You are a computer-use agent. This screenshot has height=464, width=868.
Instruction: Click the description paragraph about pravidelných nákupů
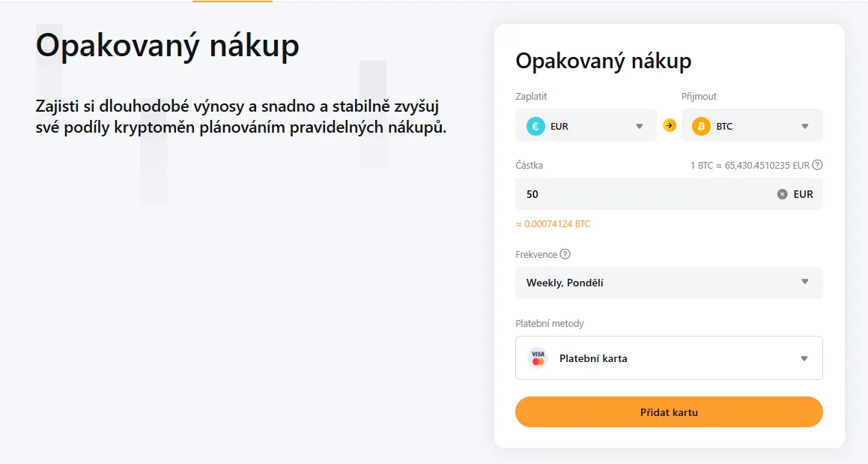(240, 116)
